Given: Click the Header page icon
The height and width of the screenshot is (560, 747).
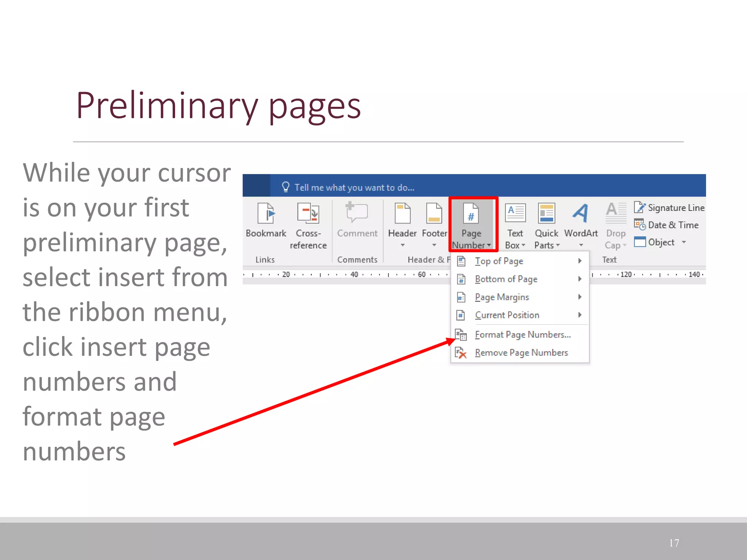Looking at the screenshot, I should tap(402, 213).
